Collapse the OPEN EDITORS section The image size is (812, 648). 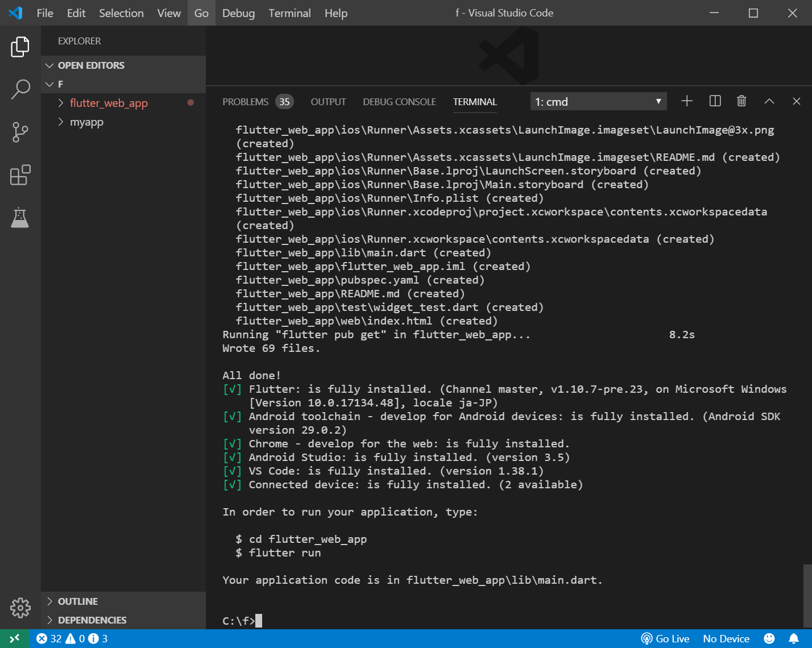tap(91, 65)
